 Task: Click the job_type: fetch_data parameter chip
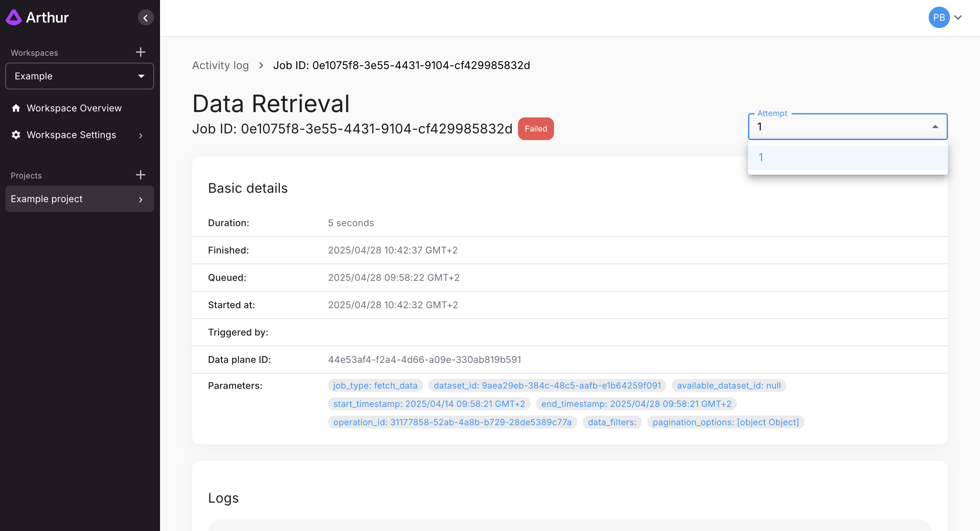tap(375, 386)
